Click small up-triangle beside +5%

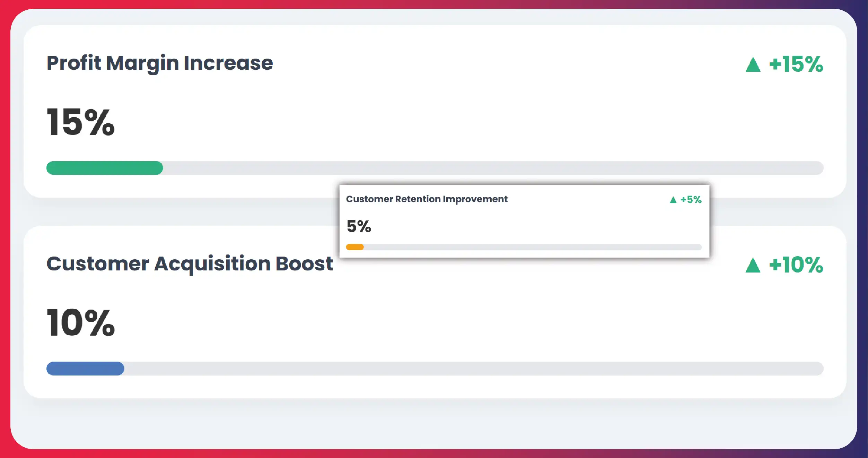click(673, 200)
